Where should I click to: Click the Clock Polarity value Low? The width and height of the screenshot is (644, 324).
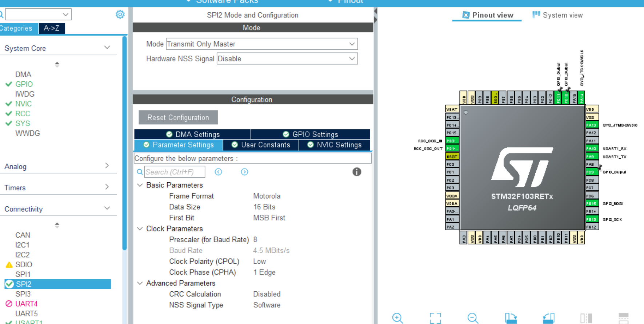click(x=260, y=261)
